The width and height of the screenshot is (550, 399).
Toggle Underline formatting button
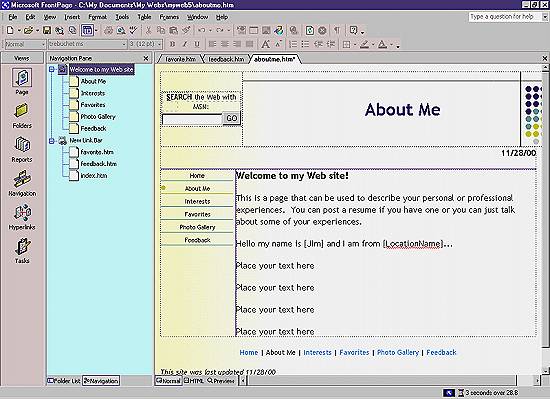[x=197, y=44]
